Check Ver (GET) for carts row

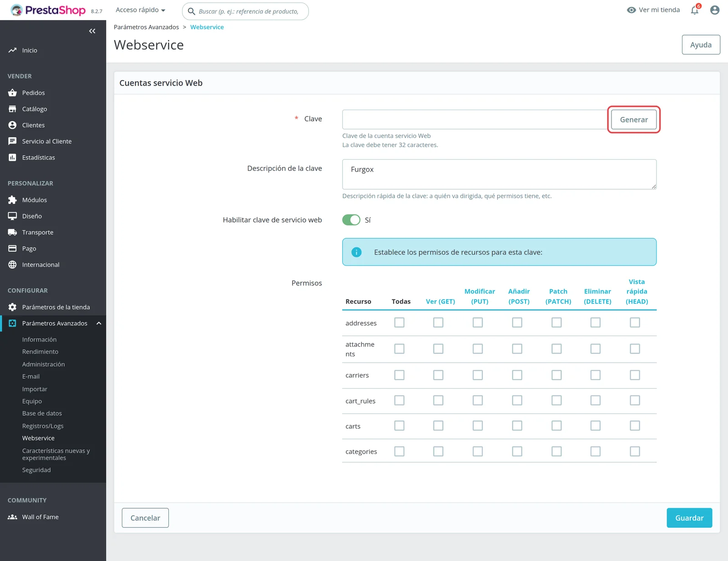[x=438, y=425]
